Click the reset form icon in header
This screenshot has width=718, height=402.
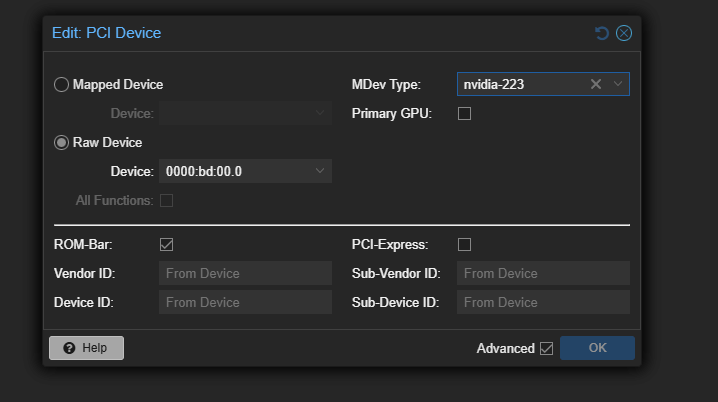coord(601,33)
